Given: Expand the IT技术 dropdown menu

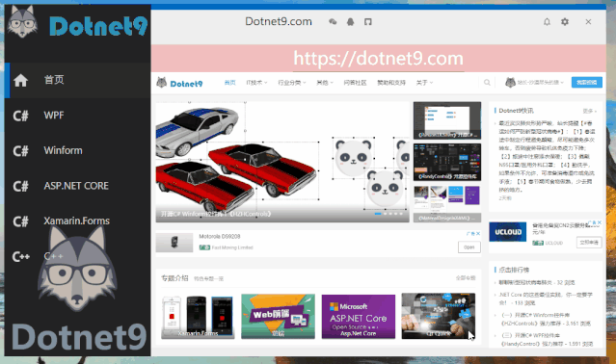Looking at the screenshot, I should click(x=256, y=83).
